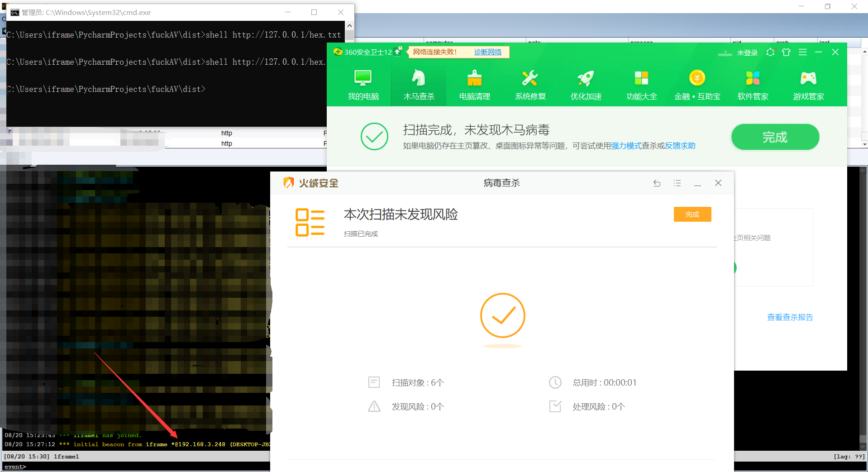Select 木马查杀 tab in 360
This screenshot has height=472, width=868.
(x=419, y=85)
